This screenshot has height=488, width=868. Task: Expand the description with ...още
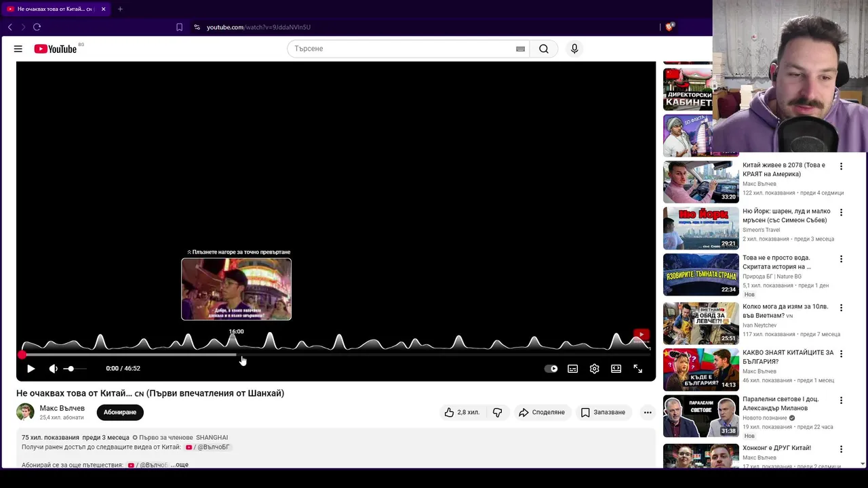pyautogui.click(x=180, y=465)
